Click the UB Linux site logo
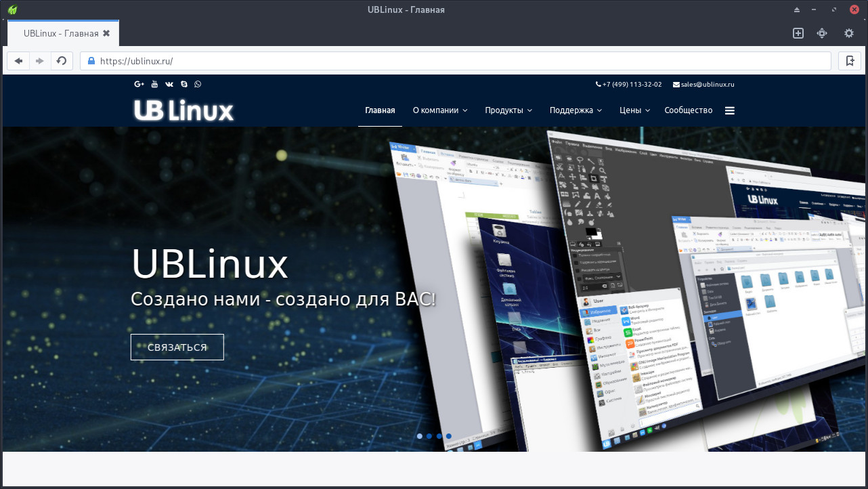 tap(183, 110)
